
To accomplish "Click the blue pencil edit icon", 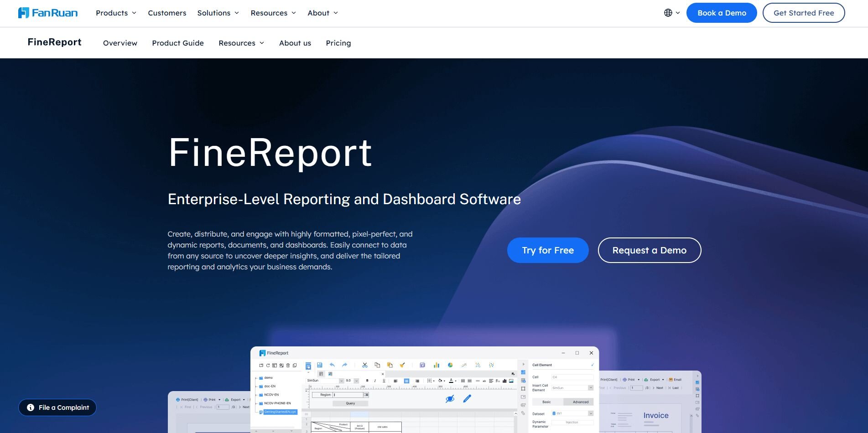I will (467, 399).
